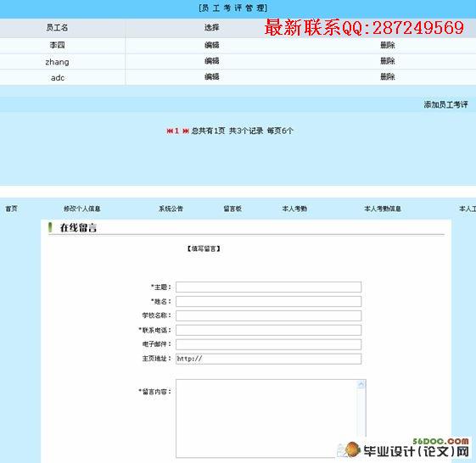Click the 【填写留言】 form title
The image size is (476, 463).
tap(204, 248)
